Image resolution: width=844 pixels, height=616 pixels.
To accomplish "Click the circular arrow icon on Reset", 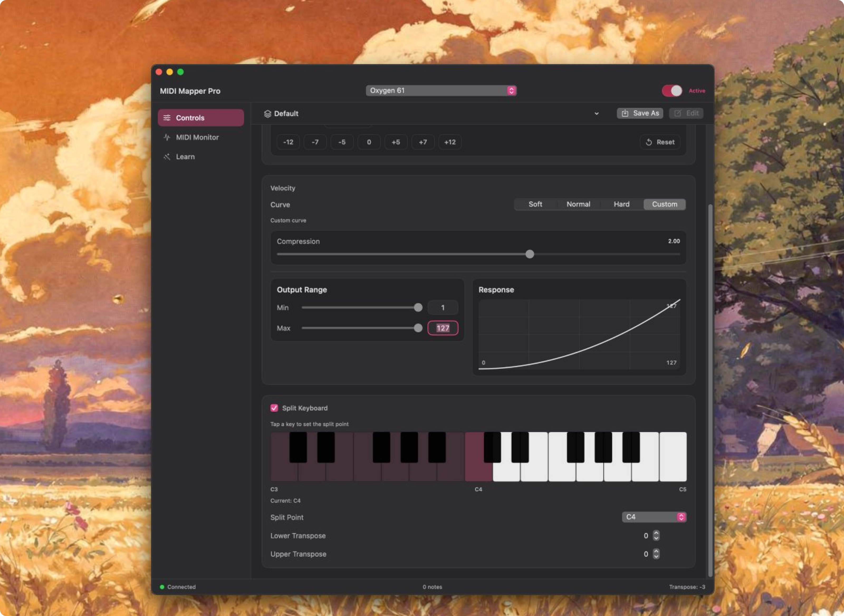I will (648, 142).
